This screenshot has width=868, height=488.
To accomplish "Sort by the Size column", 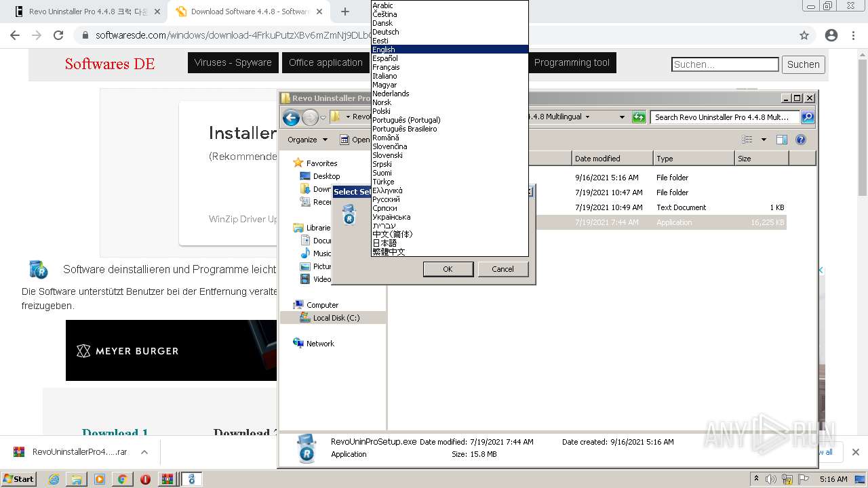I will (762, 159).
